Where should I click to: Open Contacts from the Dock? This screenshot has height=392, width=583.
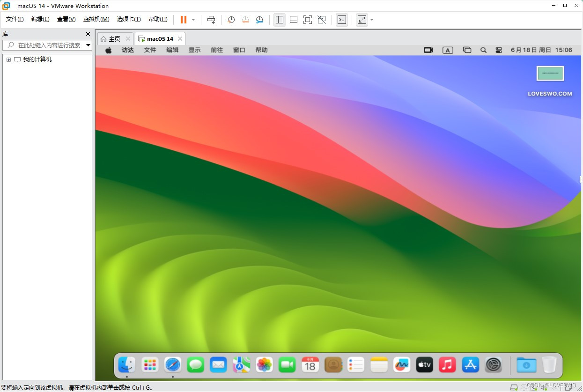pos(333,364)
